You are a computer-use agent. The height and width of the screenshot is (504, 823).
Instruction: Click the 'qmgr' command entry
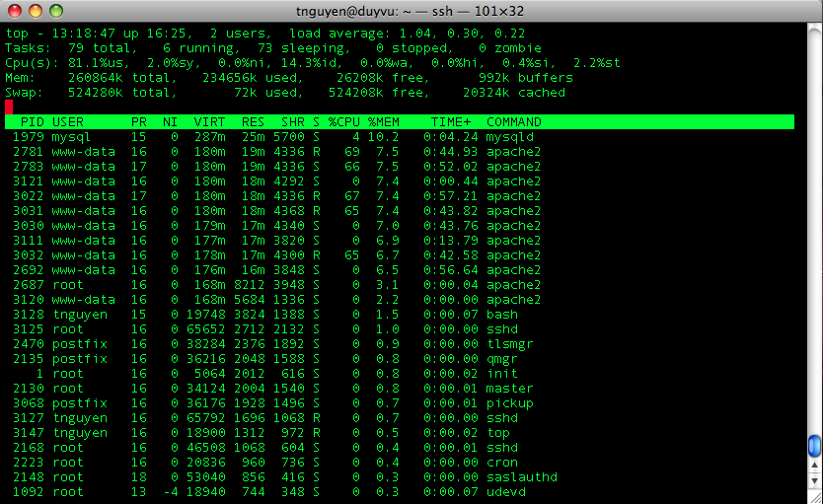[501, 359]
